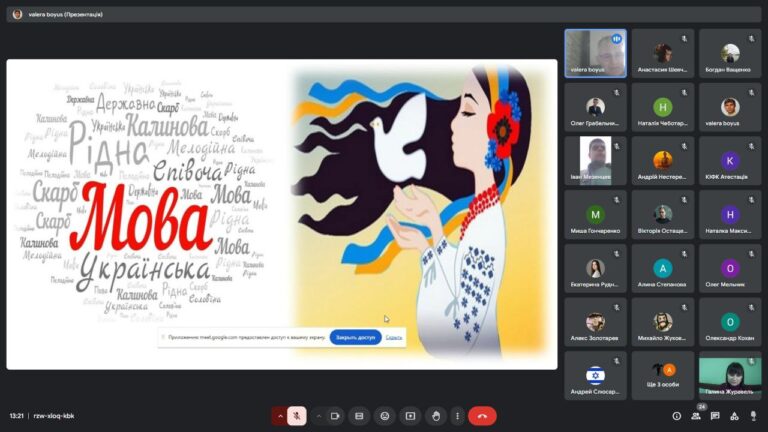The width and height of the screenshot is (768, 432).
Task: Select Олег Мельник participant tile
Action: 730,268
